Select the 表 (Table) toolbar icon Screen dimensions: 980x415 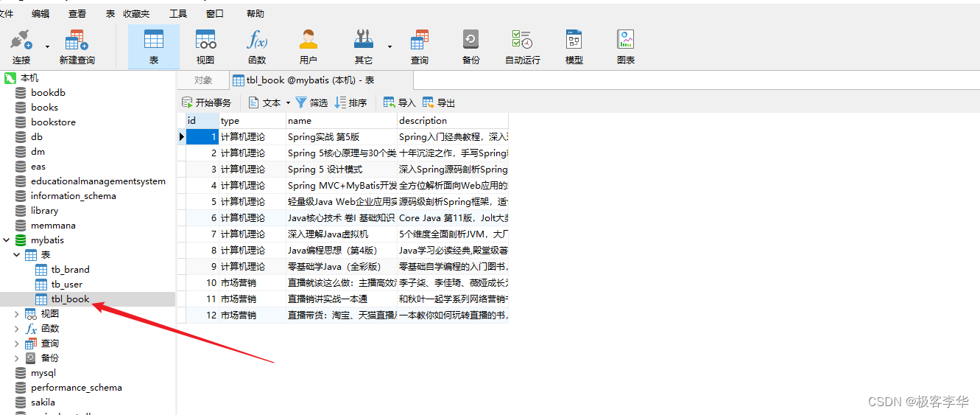[x=154, y=47]
